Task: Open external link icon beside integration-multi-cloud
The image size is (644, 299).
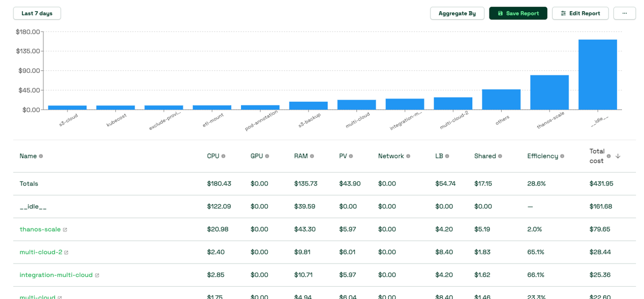Action: 97,275
